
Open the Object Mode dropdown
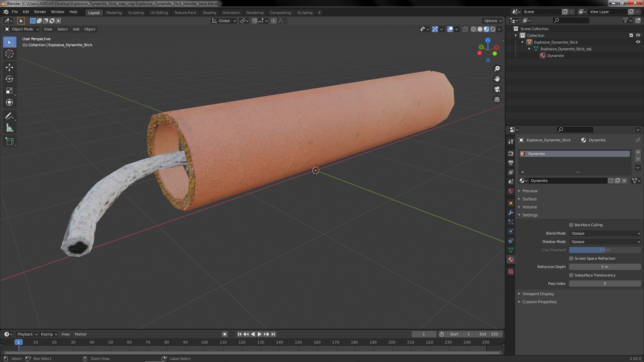point(22,29)
